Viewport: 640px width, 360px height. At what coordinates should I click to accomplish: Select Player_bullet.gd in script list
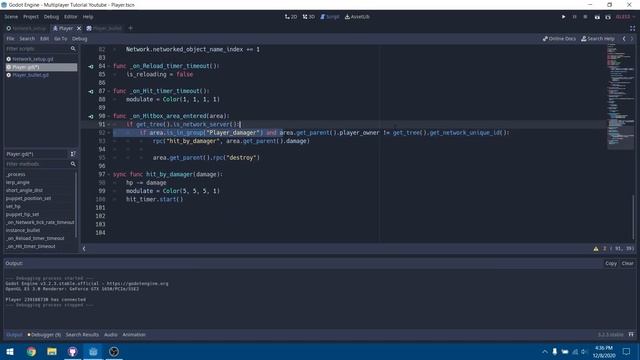(41, 75)
